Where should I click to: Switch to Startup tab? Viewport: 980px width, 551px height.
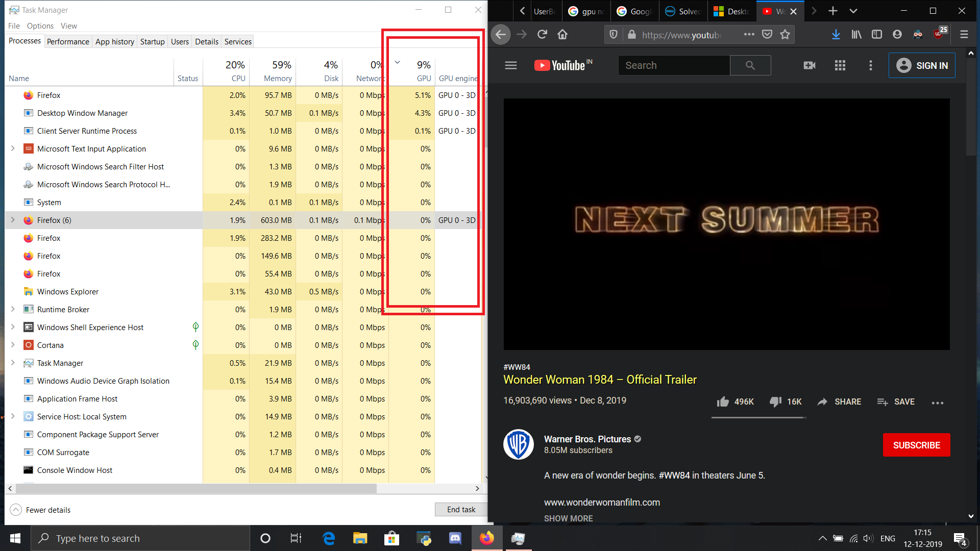153,41
